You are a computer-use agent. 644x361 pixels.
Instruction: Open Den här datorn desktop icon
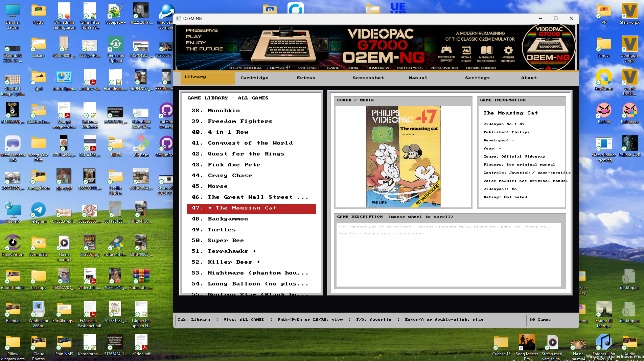[13, 17]
